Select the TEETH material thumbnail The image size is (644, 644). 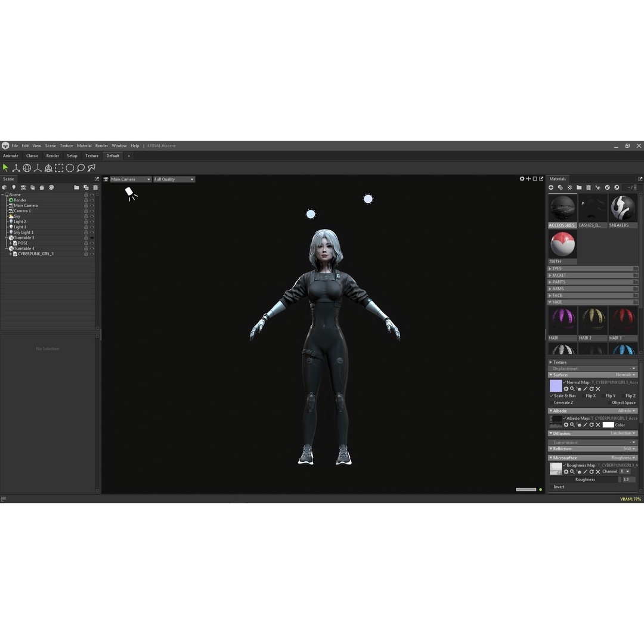click(562, 244)
